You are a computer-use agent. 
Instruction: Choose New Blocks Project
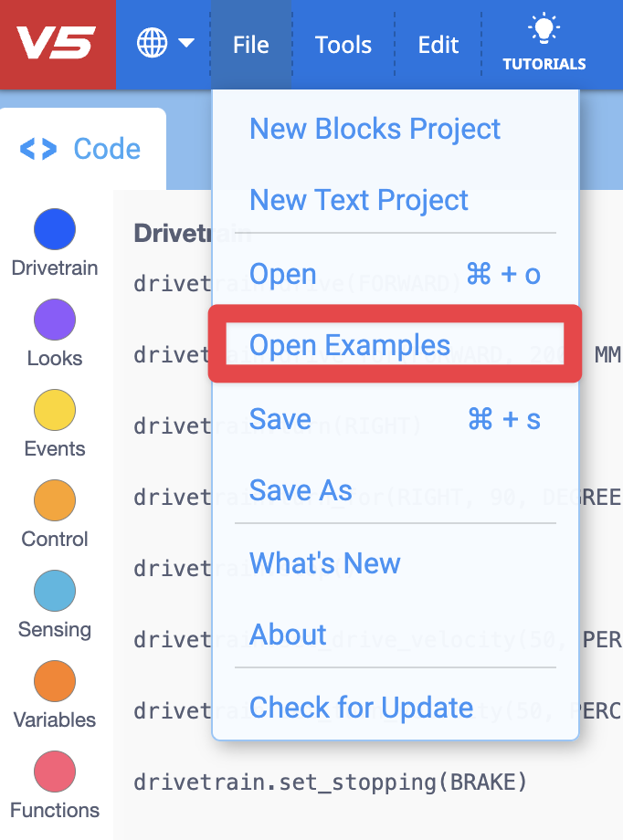(375, 129)
